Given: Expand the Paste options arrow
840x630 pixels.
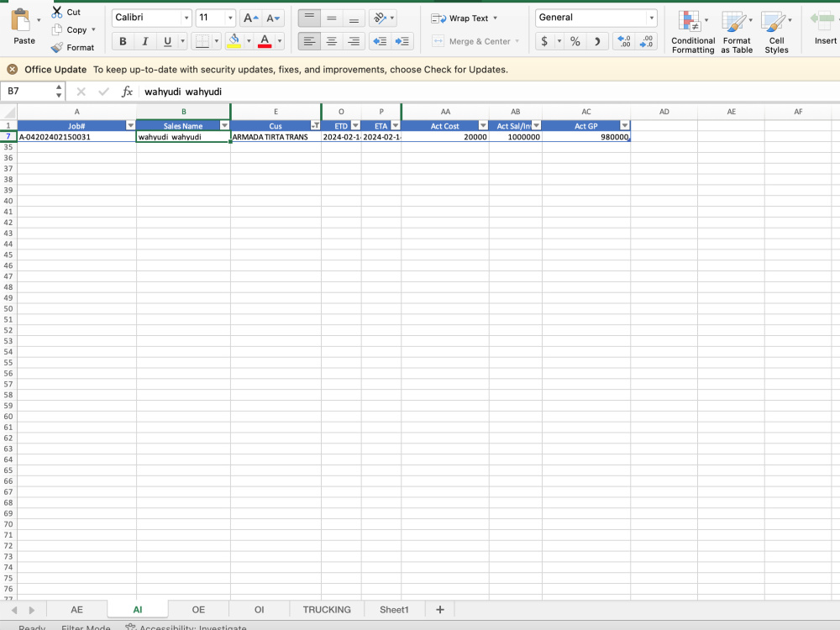Looking at the screenshot, I should point(39,20).
